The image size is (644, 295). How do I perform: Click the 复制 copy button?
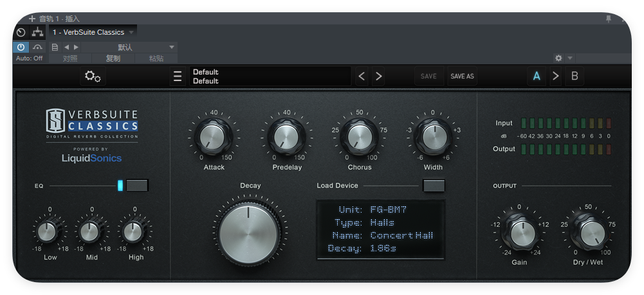113,58
